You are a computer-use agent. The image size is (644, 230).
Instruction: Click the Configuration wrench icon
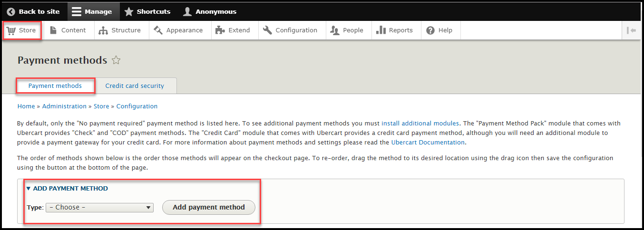click(267, 30)
